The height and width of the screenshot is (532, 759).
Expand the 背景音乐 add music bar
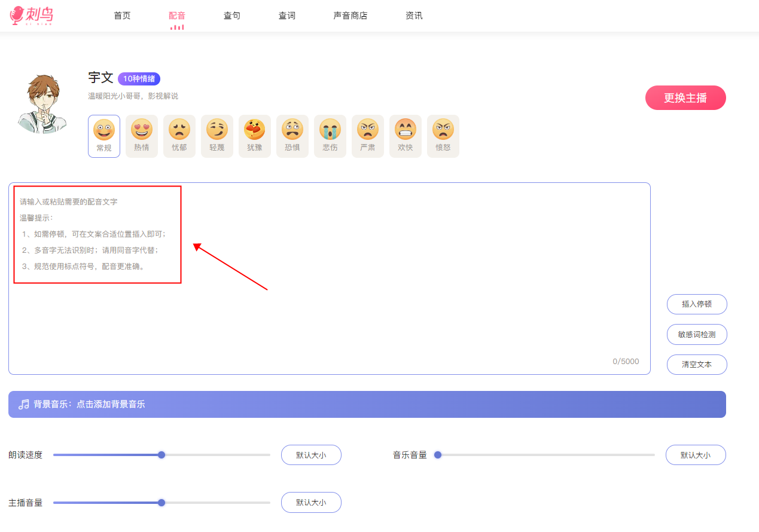367,404
